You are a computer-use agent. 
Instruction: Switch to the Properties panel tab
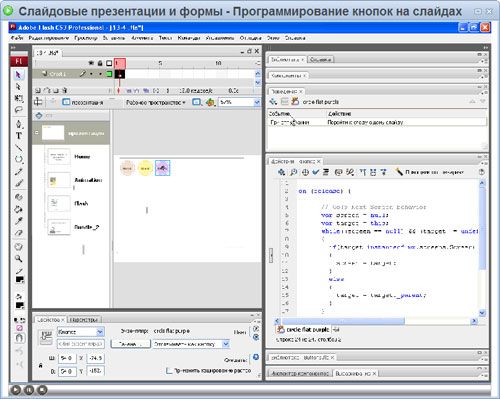(49, 319)
